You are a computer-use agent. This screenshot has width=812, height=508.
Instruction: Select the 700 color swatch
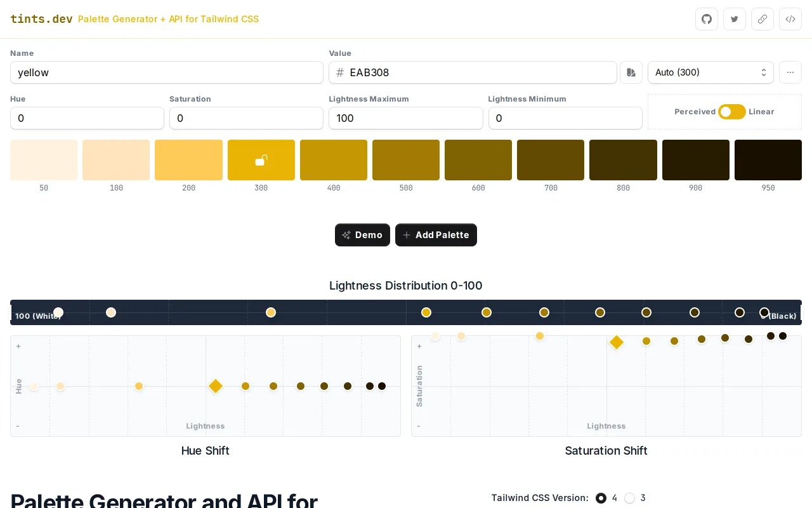pyautogui.click(x=551, y=160)
